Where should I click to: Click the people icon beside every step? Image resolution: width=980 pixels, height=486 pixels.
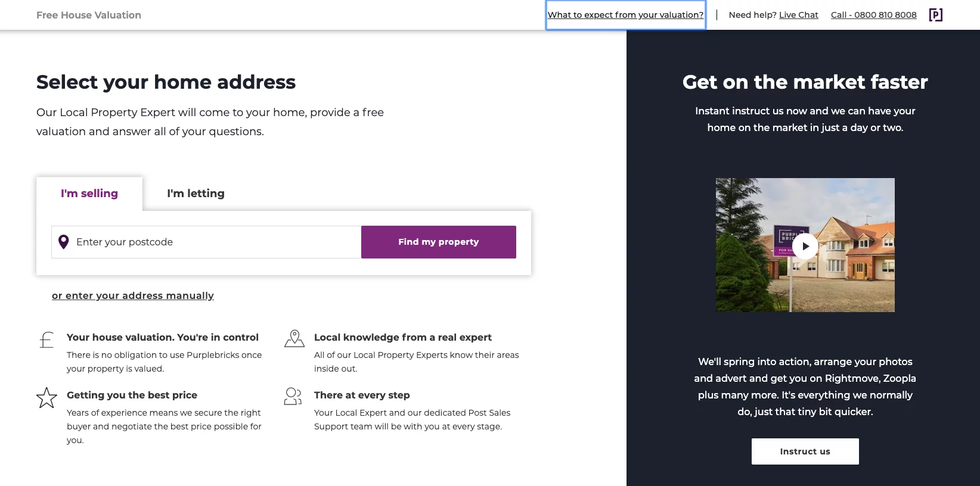tap(293, 396)
